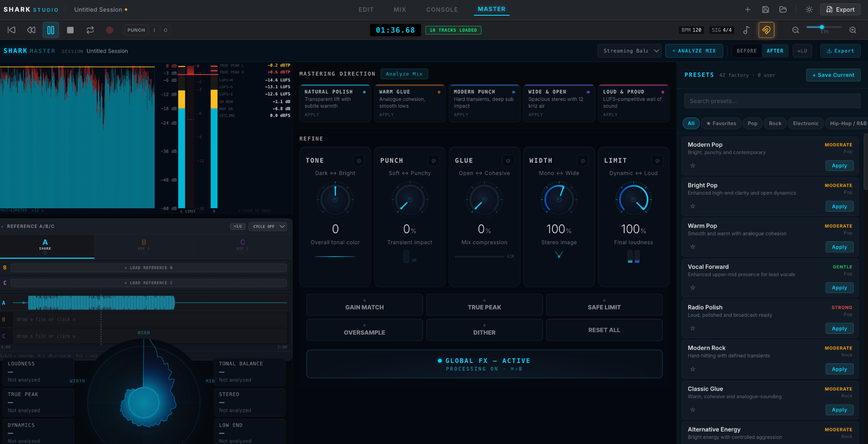Toggle Global FX active processing
The height and width of the screenshot is (444, 868).
tap(484, 364)
